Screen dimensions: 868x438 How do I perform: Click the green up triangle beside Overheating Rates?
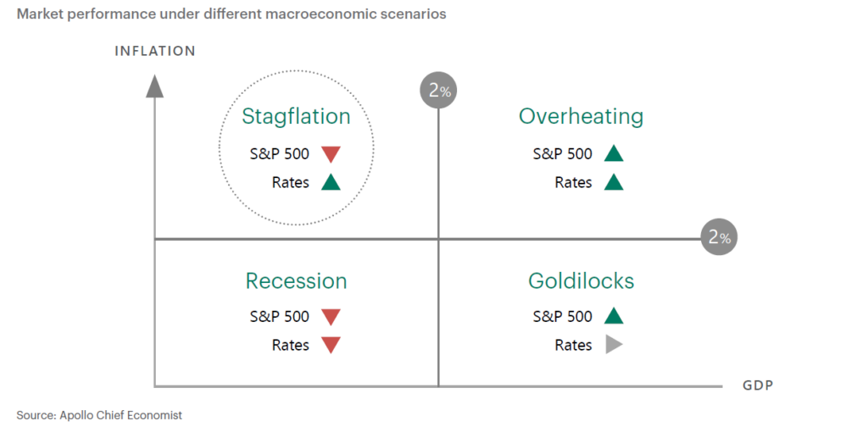pyautogui.click(x=614, y=182)
